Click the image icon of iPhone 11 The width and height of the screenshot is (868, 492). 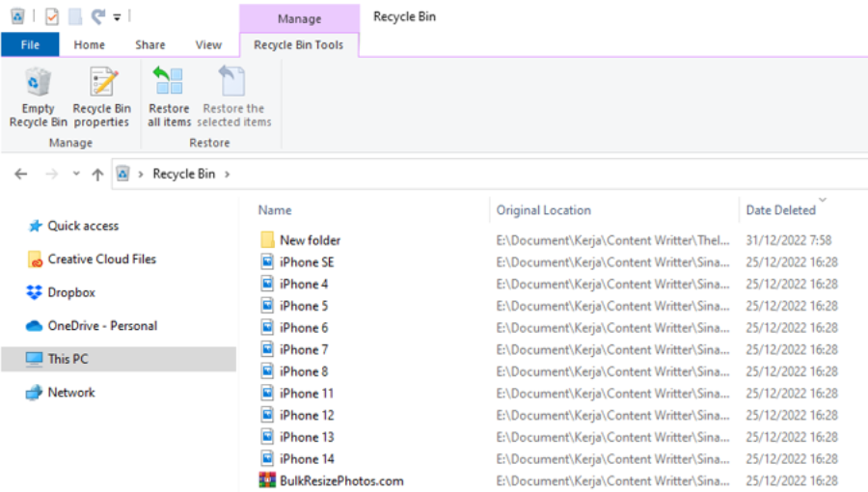pyautogui.click(x=267, y=393)
